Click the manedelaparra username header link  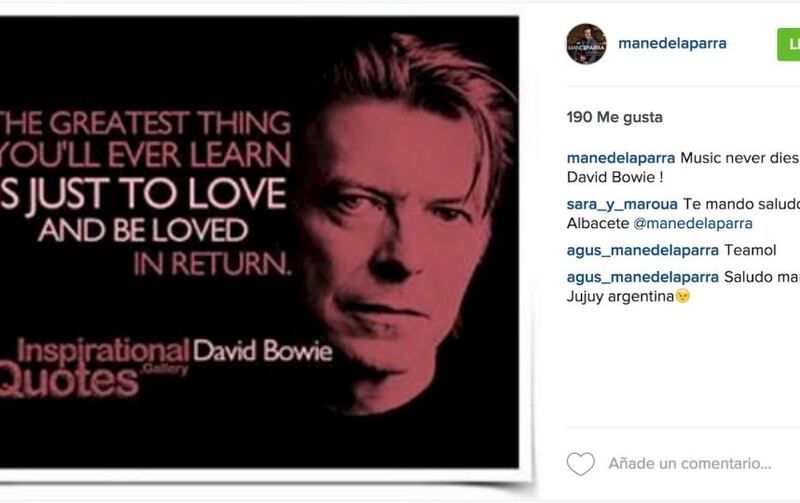tap(672, 43)
